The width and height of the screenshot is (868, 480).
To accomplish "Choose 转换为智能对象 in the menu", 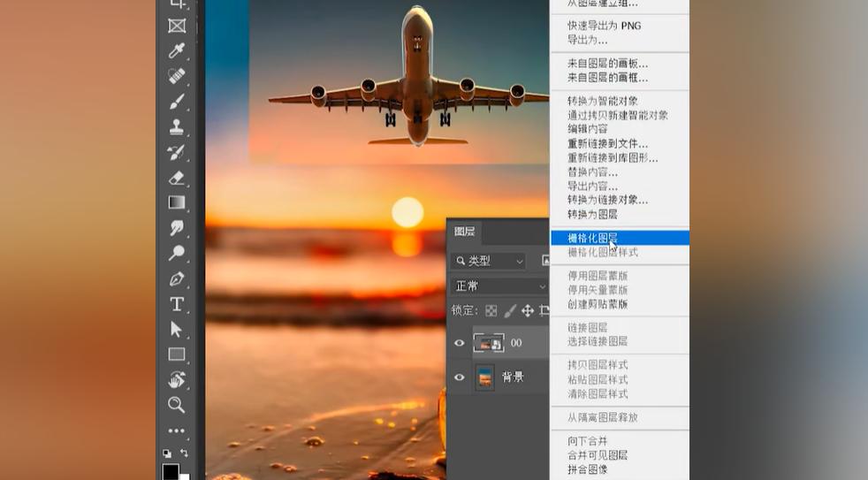I will tap(602, 102).
